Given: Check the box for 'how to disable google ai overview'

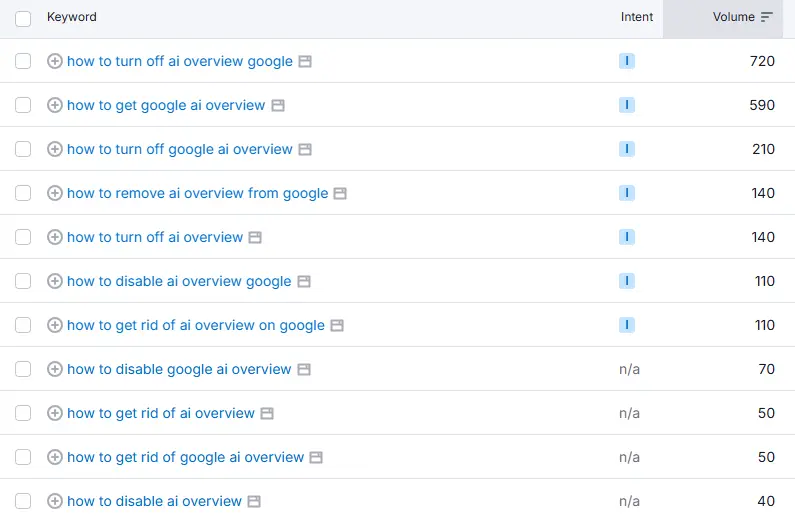Looking at the screenshot, I should tap(23, 369).
